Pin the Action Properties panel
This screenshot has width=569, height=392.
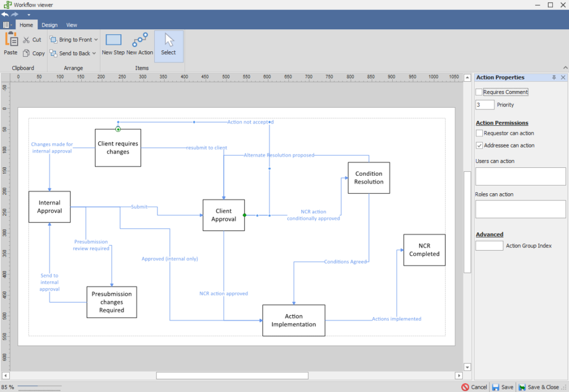coord(554,77)
